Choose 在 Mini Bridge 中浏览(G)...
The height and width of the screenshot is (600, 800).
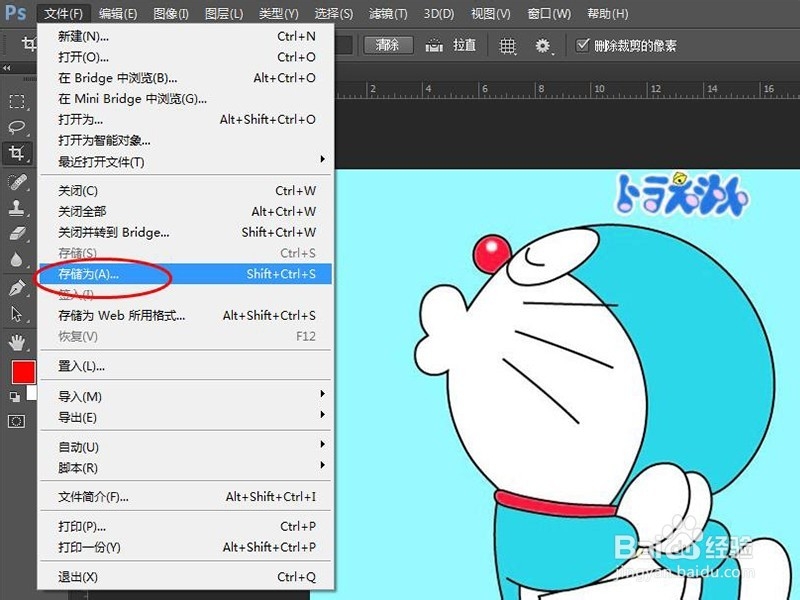coord(186,98)
